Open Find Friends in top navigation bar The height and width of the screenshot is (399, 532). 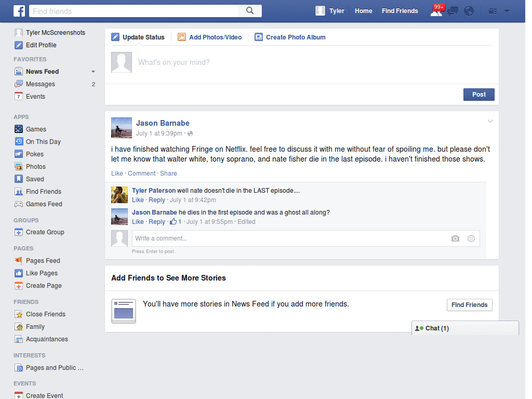click(400, 11)
